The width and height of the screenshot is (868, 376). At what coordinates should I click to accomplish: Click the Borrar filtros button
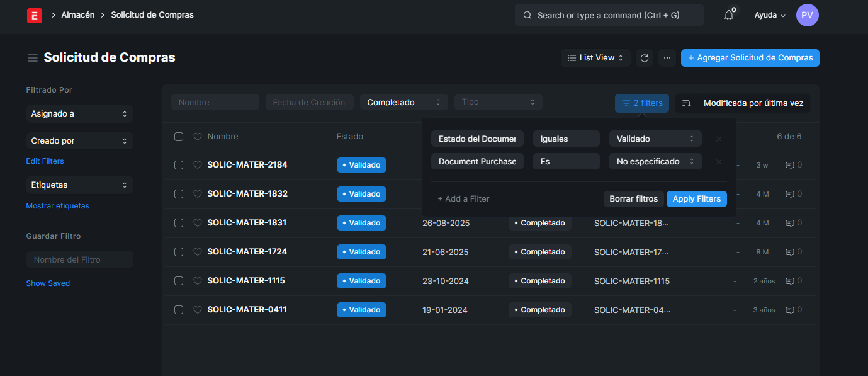pos(633,199)
